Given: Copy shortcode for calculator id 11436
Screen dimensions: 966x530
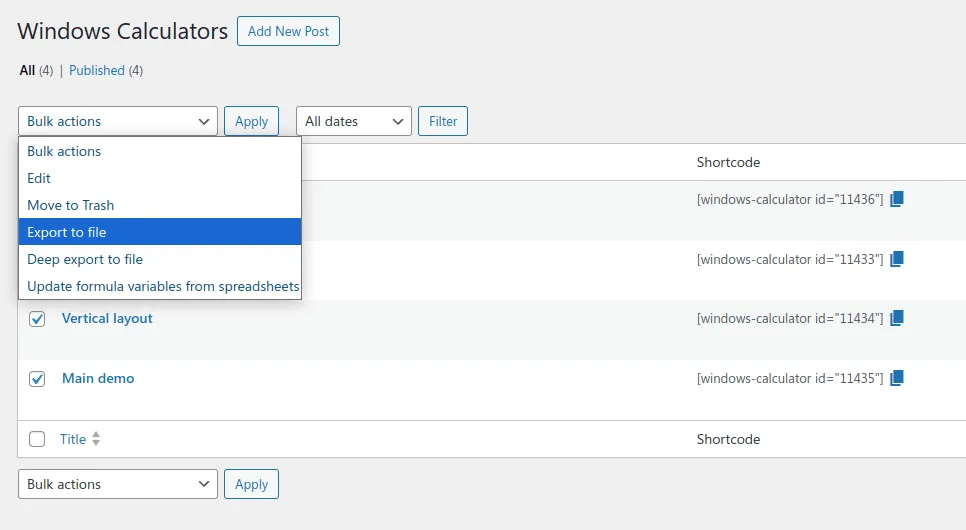Looking at the screenshot, I should click(x=896, y=199).
